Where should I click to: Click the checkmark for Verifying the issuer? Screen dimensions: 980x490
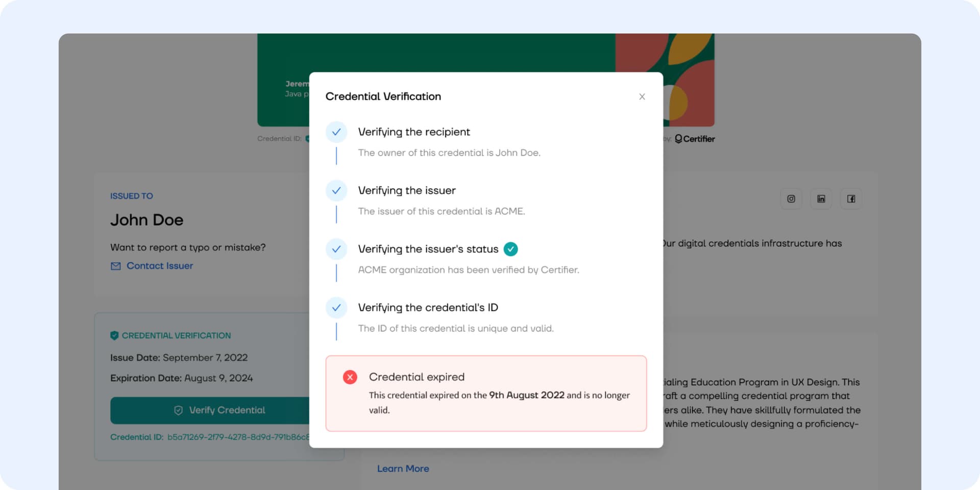pyautogui.click(x=336, y=190)
